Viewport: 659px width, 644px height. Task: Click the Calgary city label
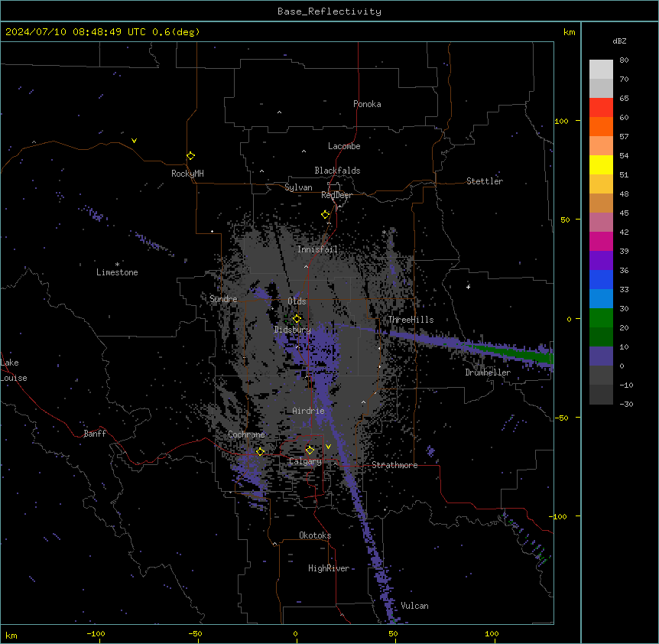[x=305, y=461]
